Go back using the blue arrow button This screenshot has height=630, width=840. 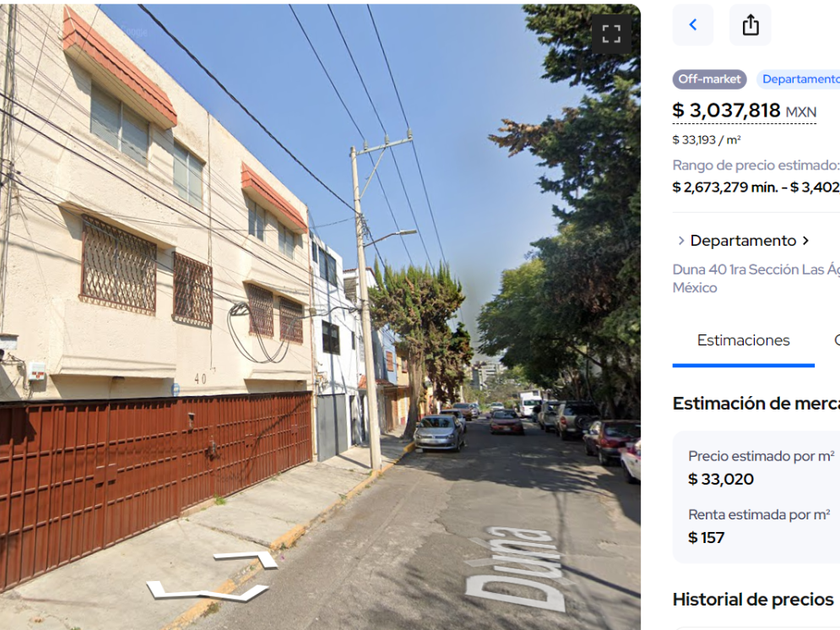click(693, 25)
